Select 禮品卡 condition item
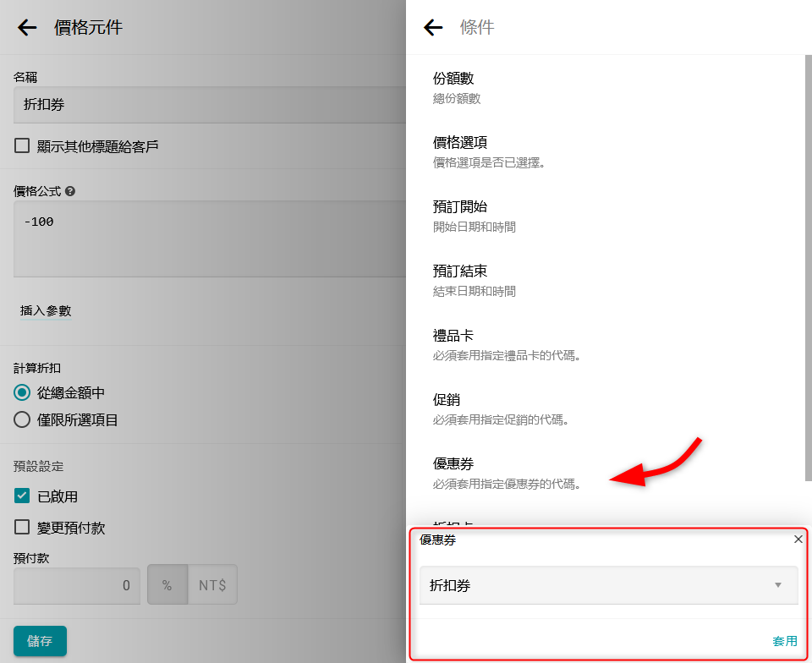The image size is (812, 663). (506, 344)
